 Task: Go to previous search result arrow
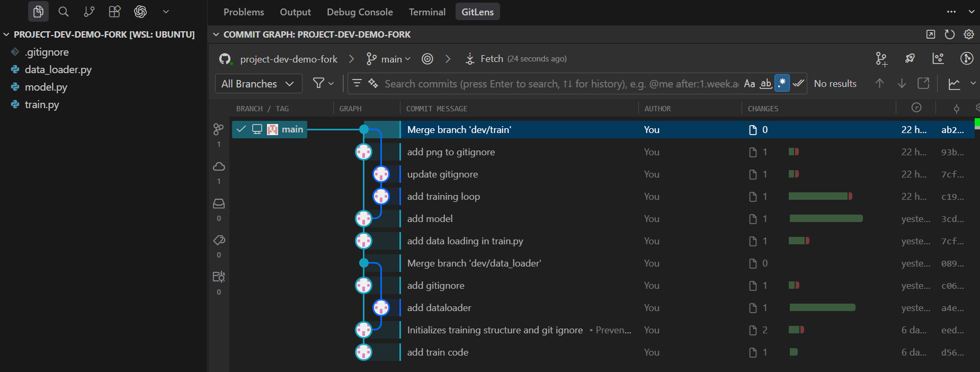tap(879, 83)
